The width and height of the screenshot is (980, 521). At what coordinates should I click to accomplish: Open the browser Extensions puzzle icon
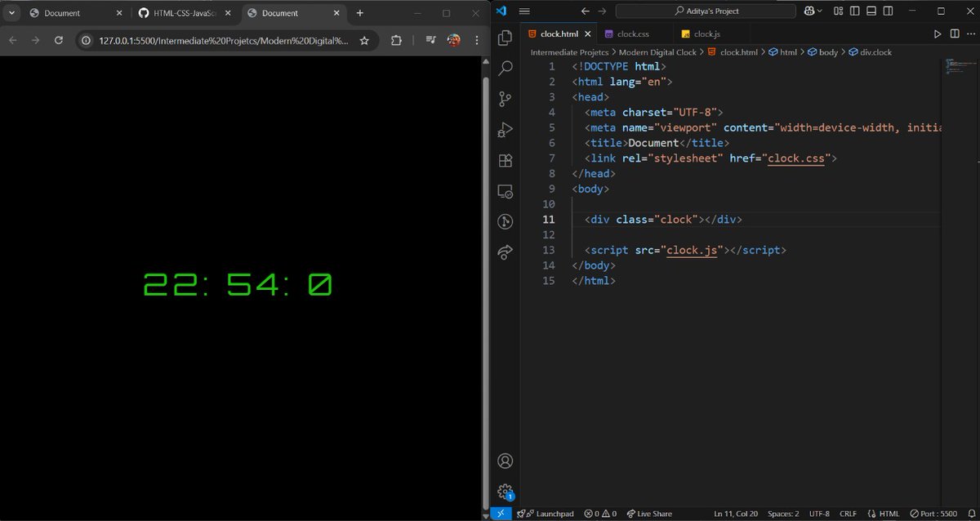[396, 40]
